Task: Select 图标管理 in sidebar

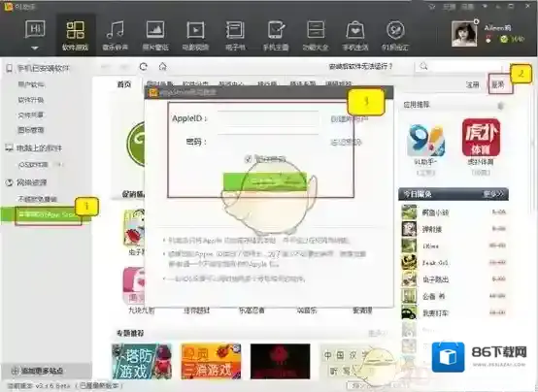Action: click(31, 130)
